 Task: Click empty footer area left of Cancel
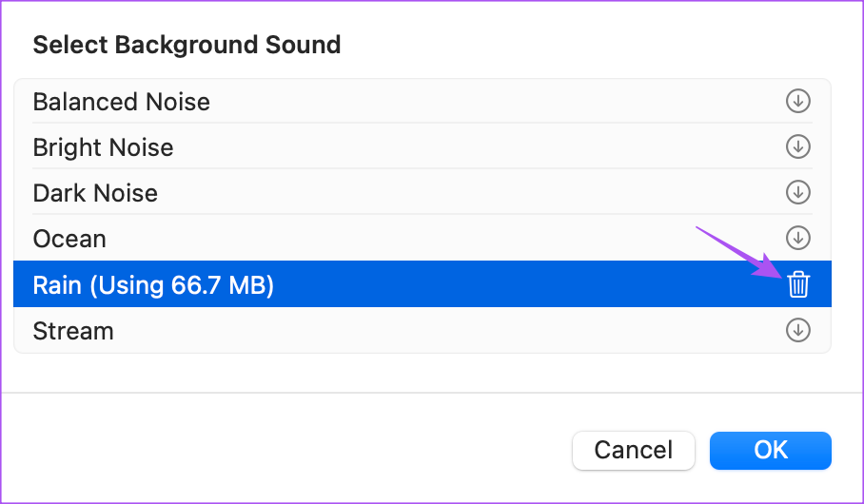285,450
